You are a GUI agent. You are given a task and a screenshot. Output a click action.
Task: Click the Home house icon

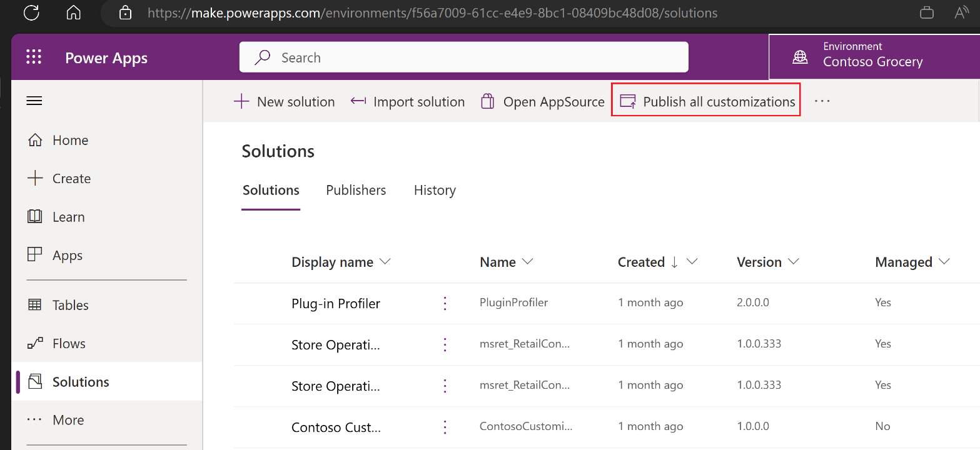[x=35, y=140]
